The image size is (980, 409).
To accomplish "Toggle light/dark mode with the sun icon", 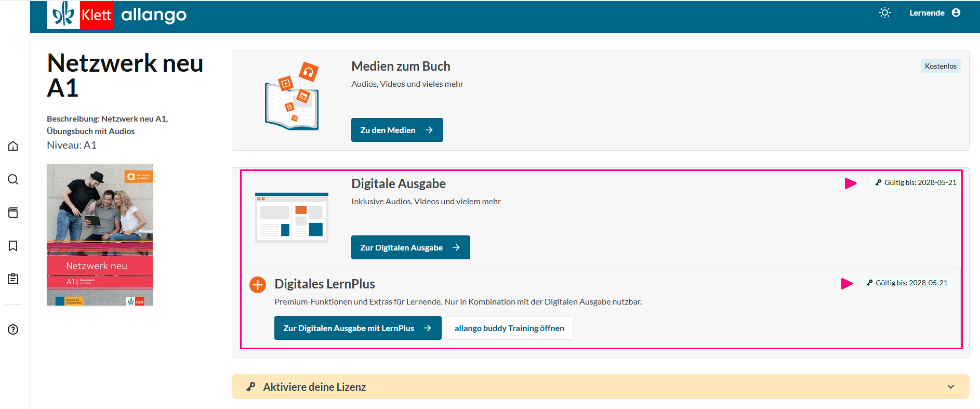I will [884, 13].
